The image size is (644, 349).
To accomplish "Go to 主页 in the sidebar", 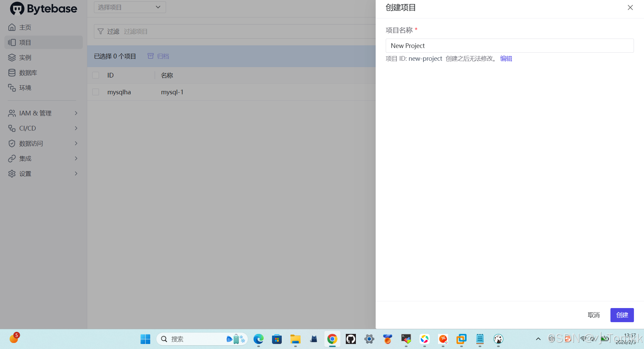I will coord(44,27).
